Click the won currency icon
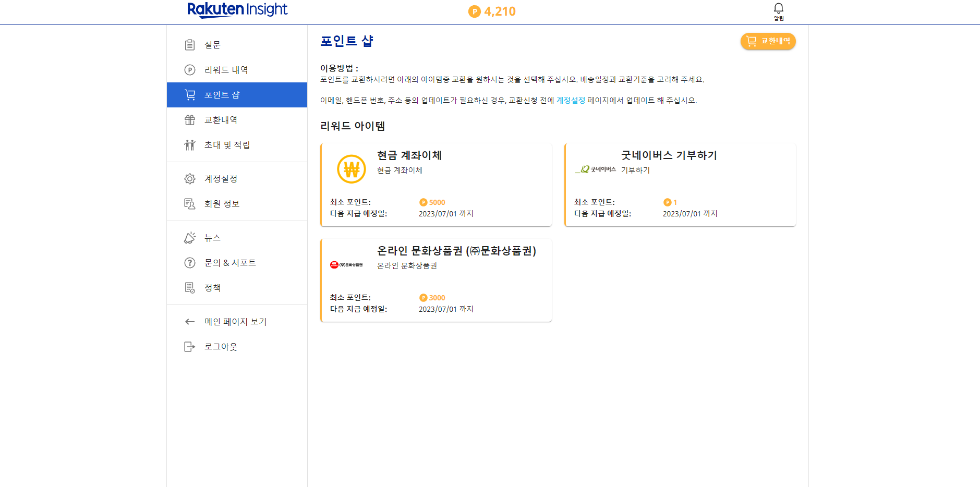The image size is (980, 487). pyautogui.click(x=352, y=169)
